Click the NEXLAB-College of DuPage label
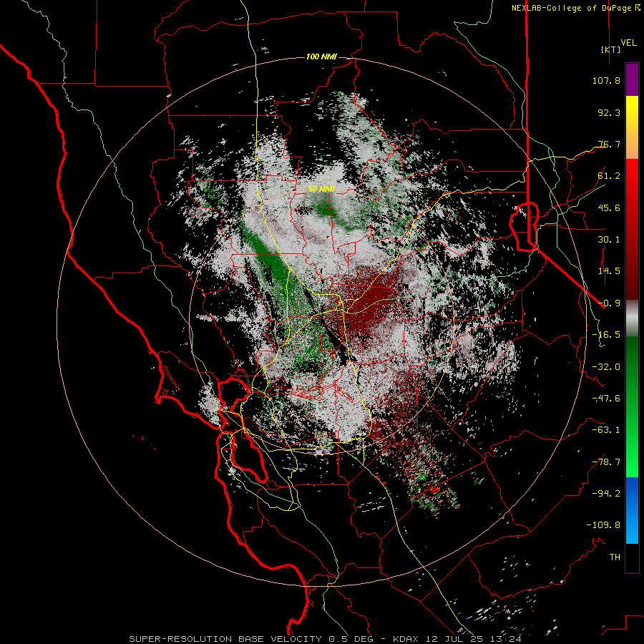 [575, 8]
